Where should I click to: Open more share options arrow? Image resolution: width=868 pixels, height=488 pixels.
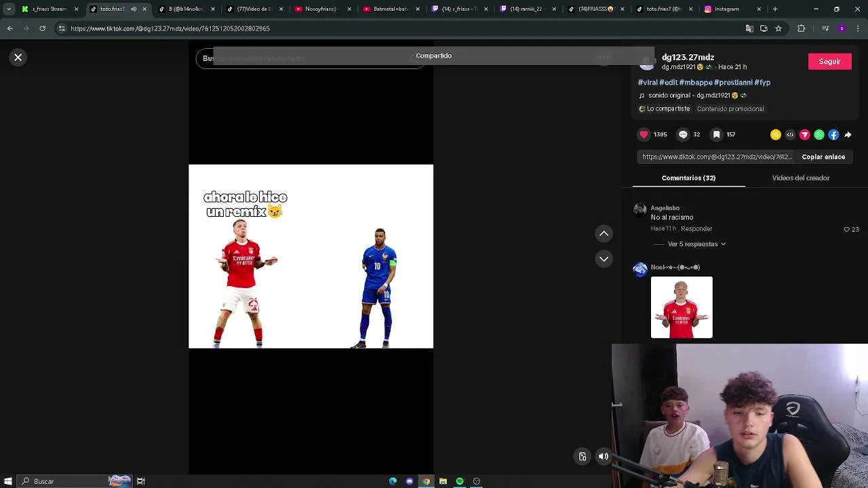coord(848,135)
